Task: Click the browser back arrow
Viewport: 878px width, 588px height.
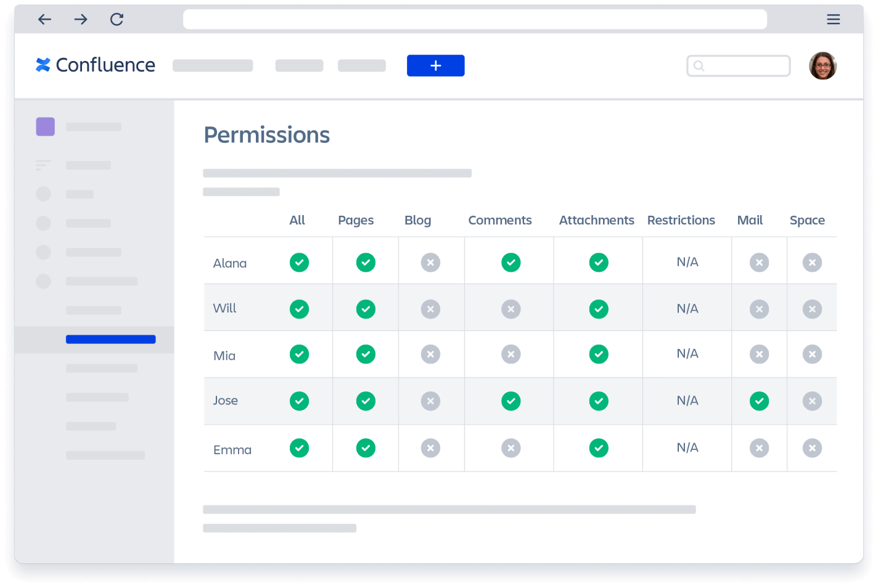Action: click(x=44, y=19)
